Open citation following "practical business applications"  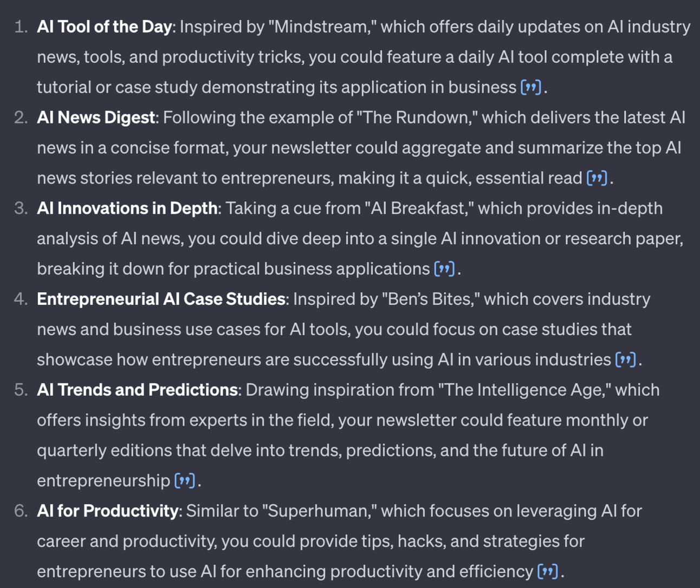pyautogui.click(x=444, y=269)
